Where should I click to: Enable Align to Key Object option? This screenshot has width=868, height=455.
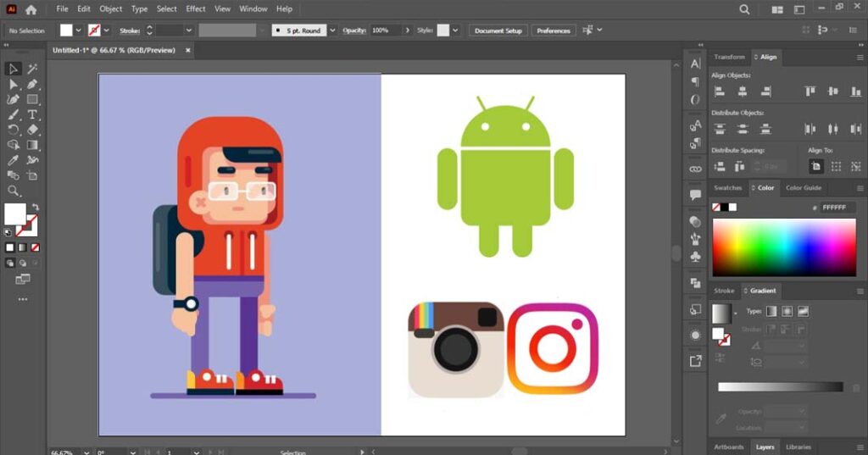coord(856,166)
